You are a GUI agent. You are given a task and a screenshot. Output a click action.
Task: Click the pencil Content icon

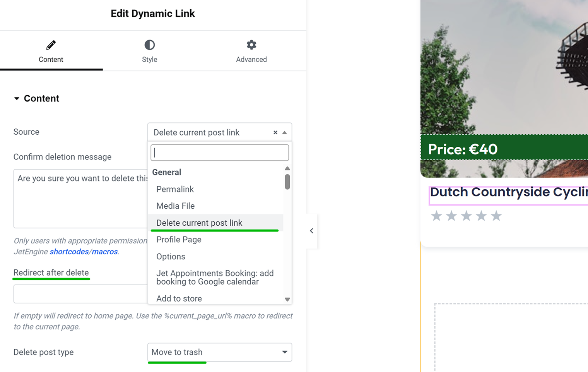(x=51, y=45)
